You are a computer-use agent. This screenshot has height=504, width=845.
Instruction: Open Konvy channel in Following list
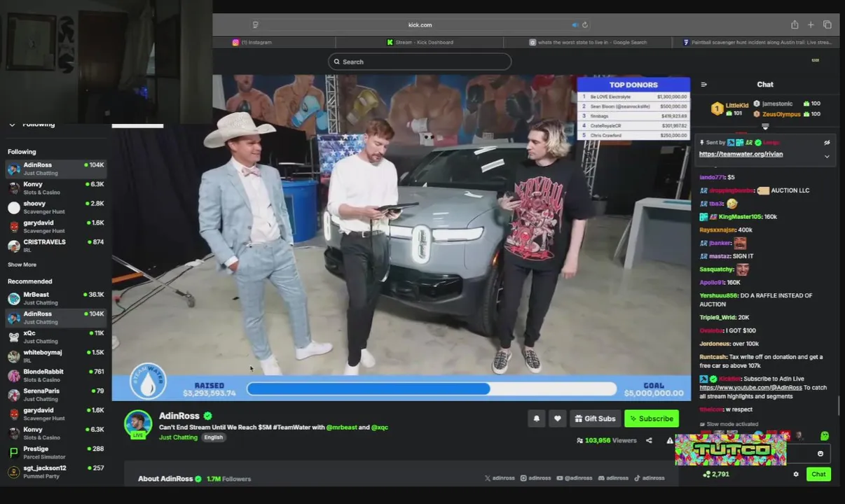pyautogui.click(x=56, y=188)
